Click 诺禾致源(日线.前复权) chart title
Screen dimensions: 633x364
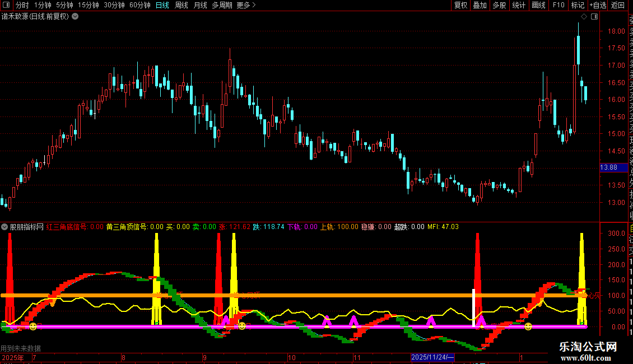(x=35, y=17)
